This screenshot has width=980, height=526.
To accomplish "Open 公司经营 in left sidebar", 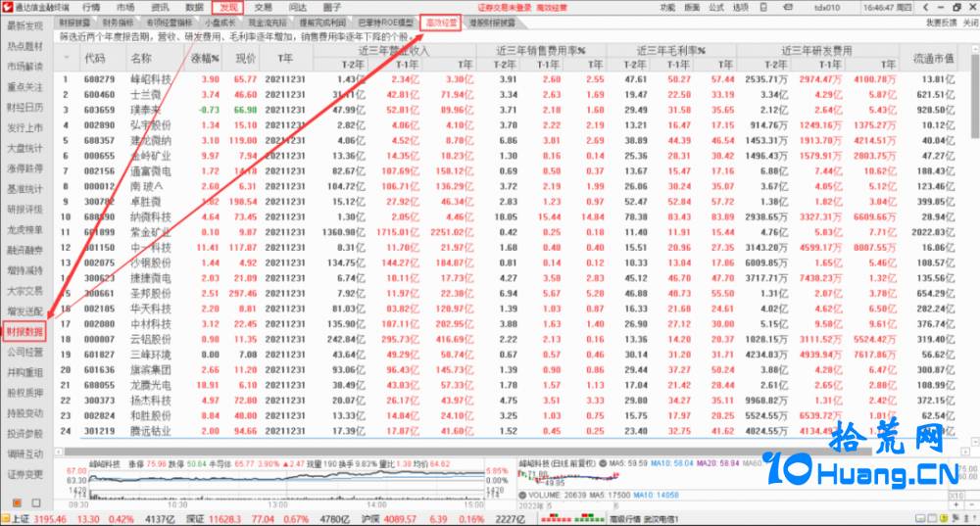I will click(25, 353).
